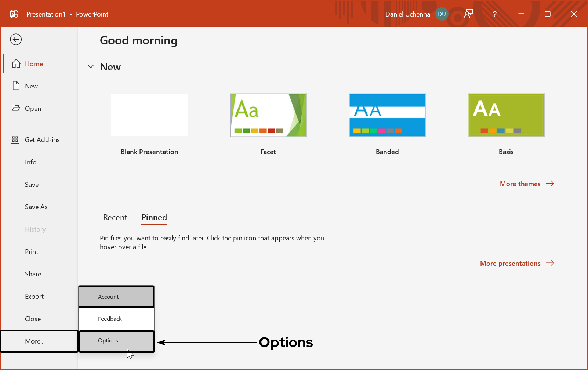Click the Open folder icon
The height and width of the screenshot is (370, 588).
pyautogui.click(x=16, y=108)
